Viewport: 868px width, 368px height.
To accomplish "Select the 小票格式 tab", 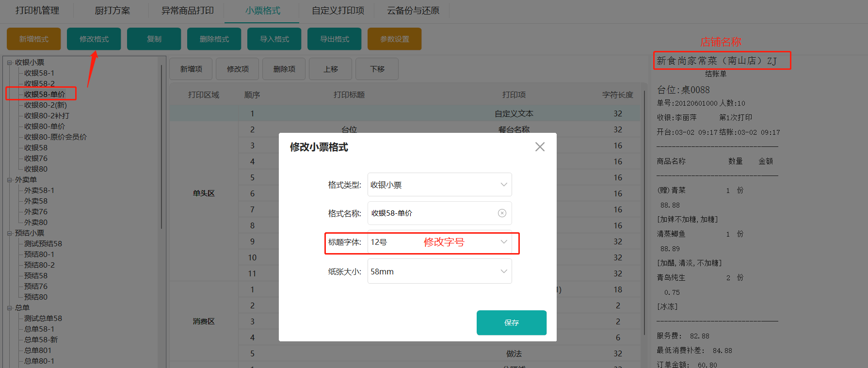I will (262, 11).
